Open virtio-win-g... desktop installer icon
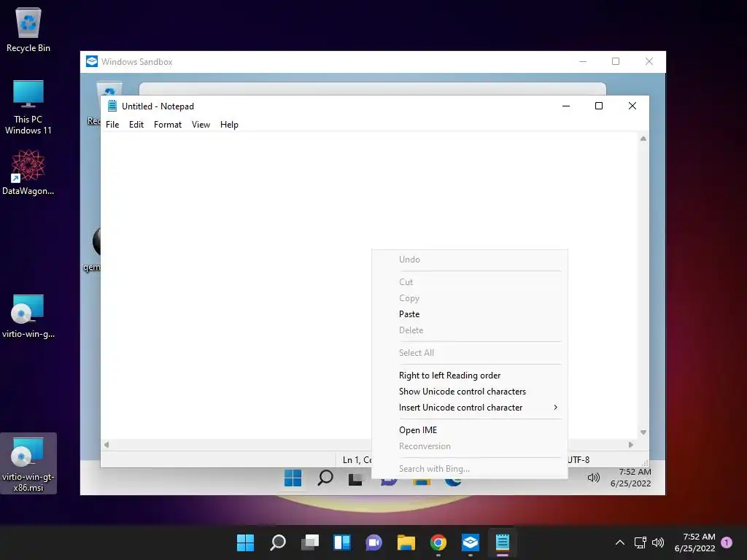This screenshot has height=560, width=747. pyautogui.click(x=28, y=316)
